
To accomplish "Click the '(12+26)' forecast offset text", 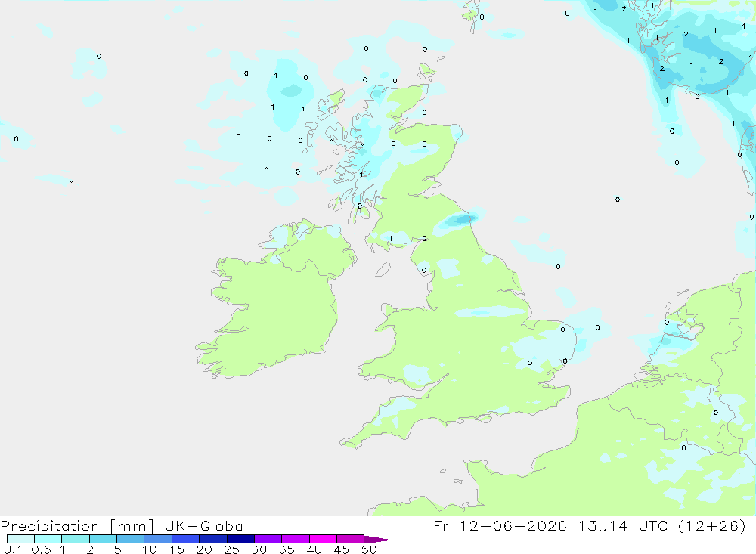I will pos(711,525).
